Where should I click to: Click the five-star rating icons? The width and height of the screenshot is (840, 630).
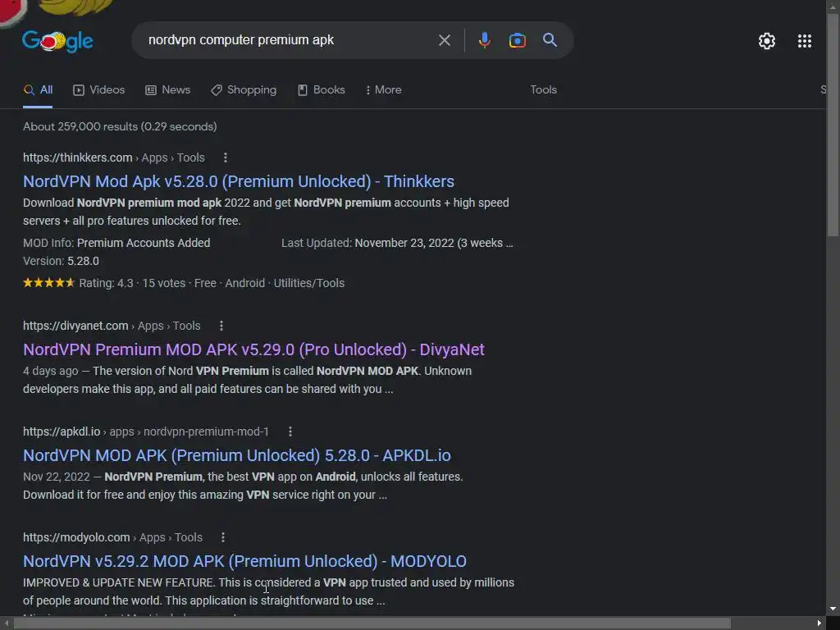coord(48,283)
